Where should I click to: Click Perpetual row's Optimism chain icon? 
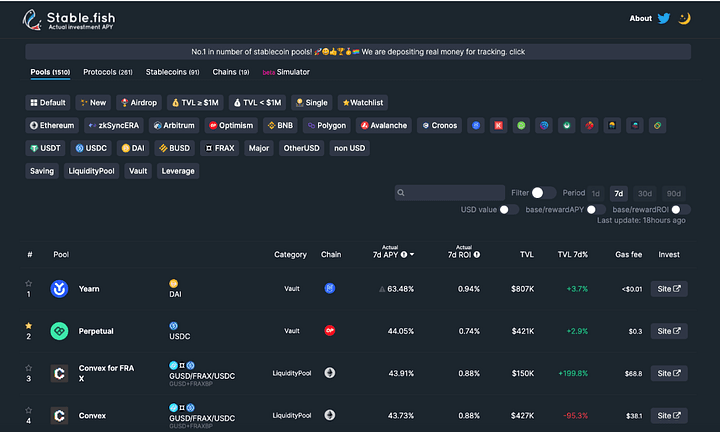330,331
